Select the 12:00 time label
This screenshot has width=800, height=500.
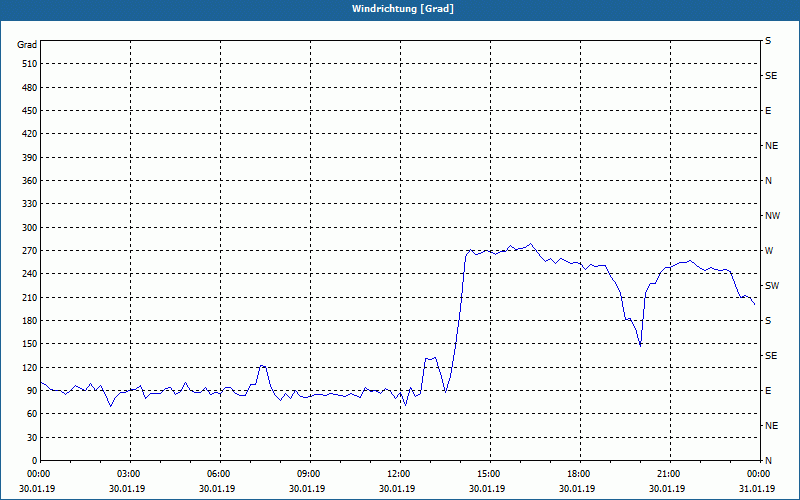(401, 474)
